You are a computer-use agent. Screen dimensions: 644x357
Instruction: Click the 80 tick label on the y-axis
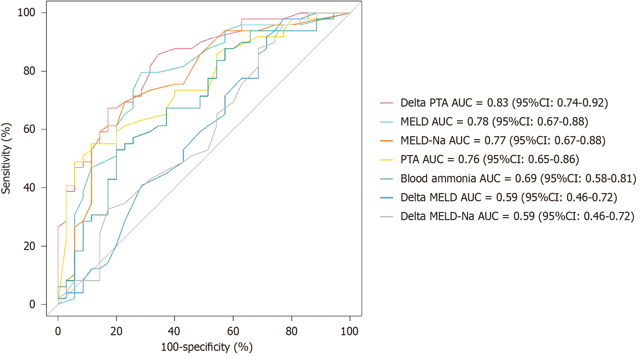[x=29, y=71]
